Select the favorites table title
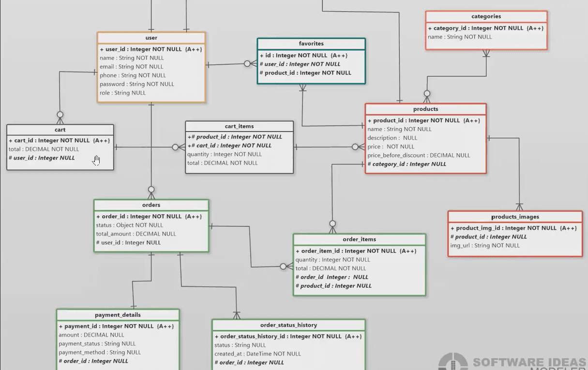588x370 pixels. [311, 44]
